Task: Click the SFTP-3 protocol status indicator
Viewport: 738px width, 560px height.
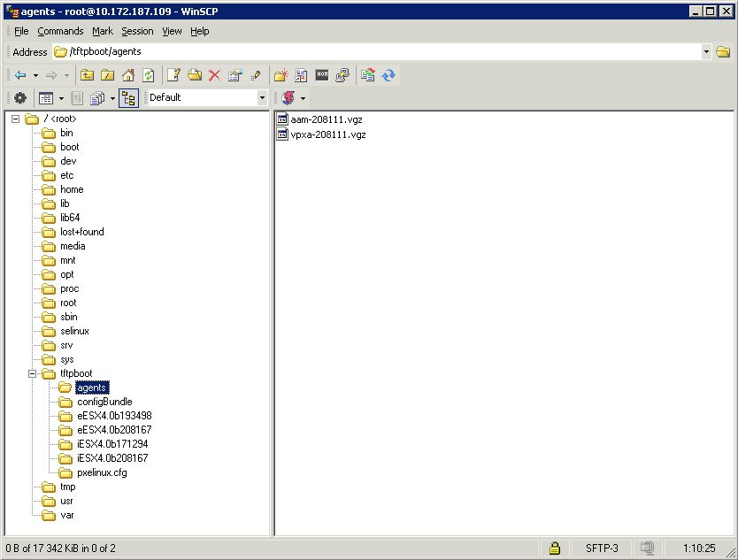Action: pyautogui.click(x=602, y=548)
